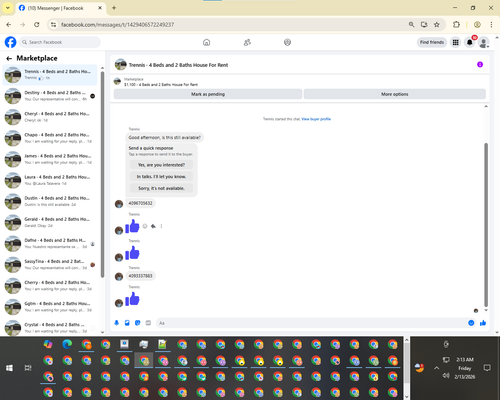Click the 4093337883 message bubble
Viewport: 500px width, 400px height.
(140, 276)
